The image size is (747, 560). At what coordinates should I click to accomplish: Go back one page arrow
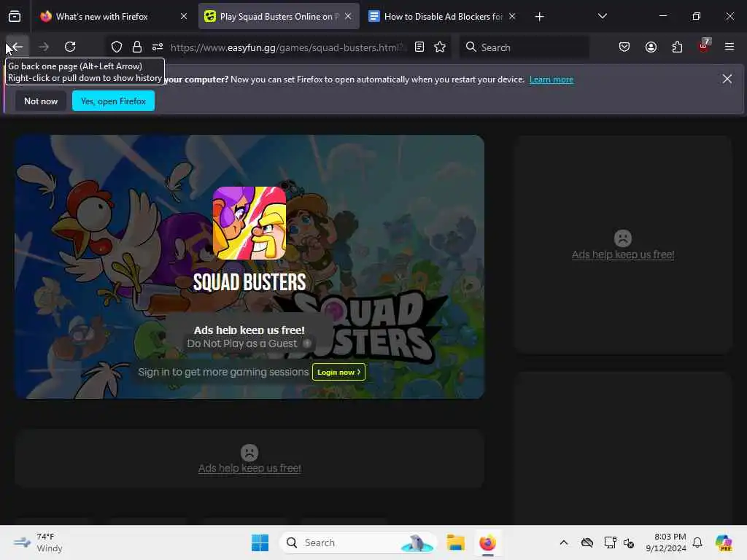18,47
